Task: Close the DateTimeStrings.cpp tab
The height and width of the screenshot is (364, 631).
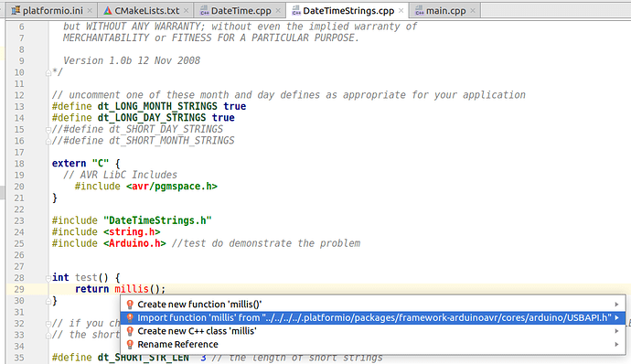Action: pos(401,11)
